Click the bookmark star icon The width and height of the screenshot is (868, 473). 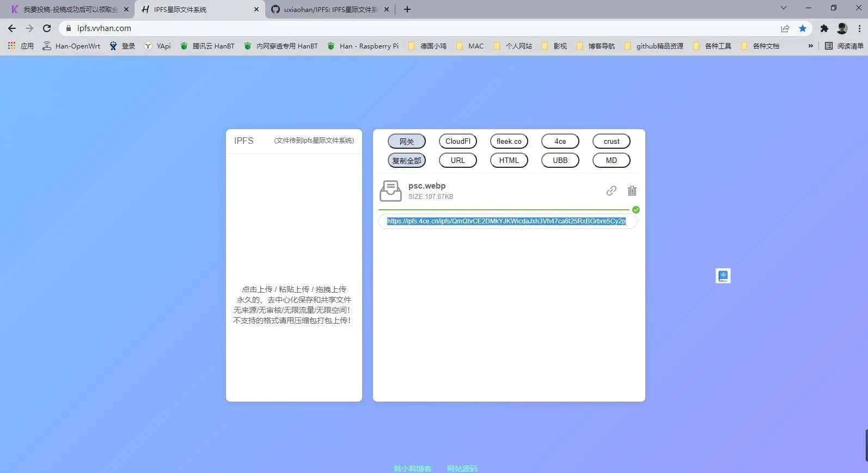tap(802, 28)
